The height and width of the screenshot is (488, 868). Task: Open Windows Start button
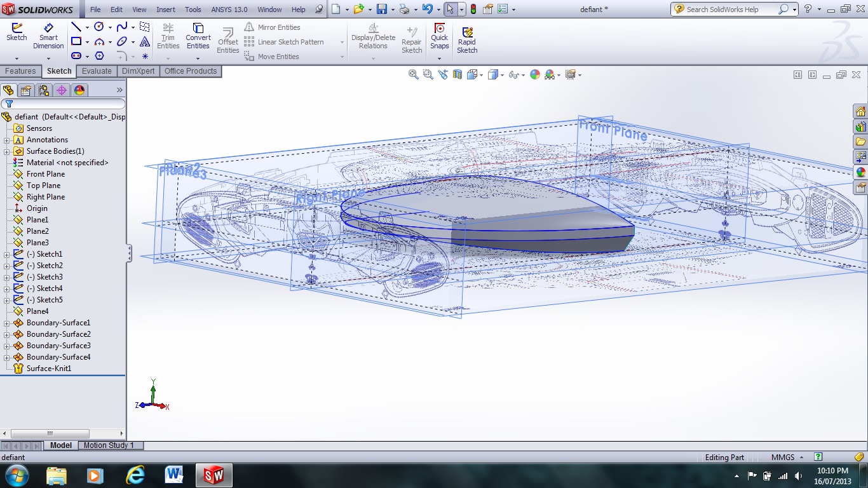click(16, 475)
